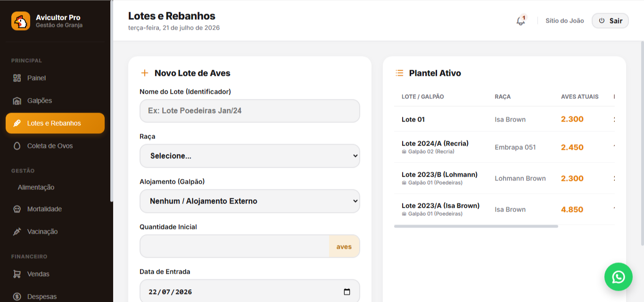The image size is (644, 302).
Task: Click the AVES ATUAIS column header
Action: coord(580,97)
